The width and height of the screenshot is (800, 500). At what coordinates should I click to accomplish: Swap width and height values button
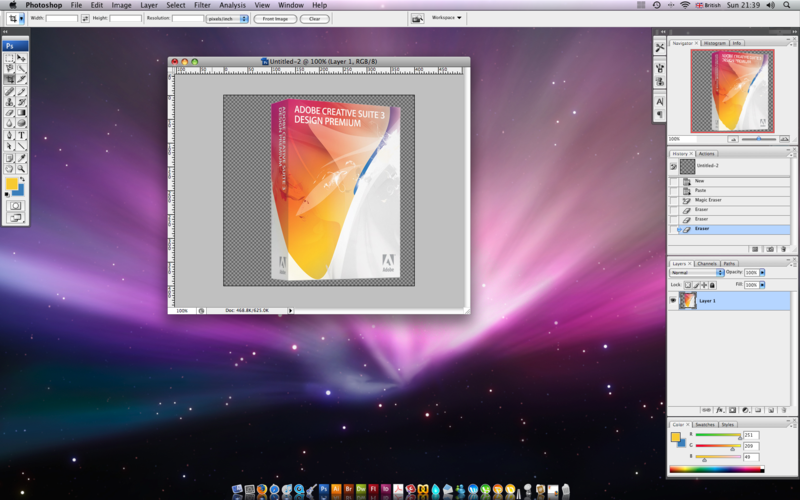coord(85,18)
